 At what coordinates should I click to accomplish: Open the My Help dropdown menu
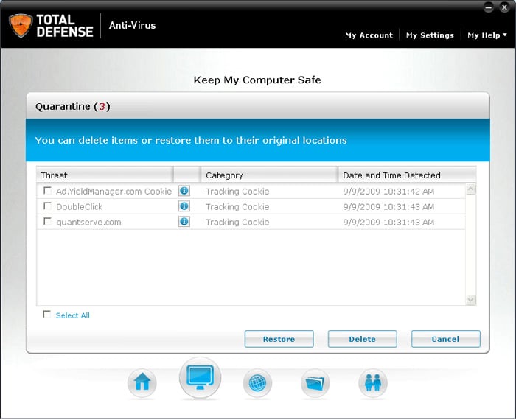coord(487,35)
